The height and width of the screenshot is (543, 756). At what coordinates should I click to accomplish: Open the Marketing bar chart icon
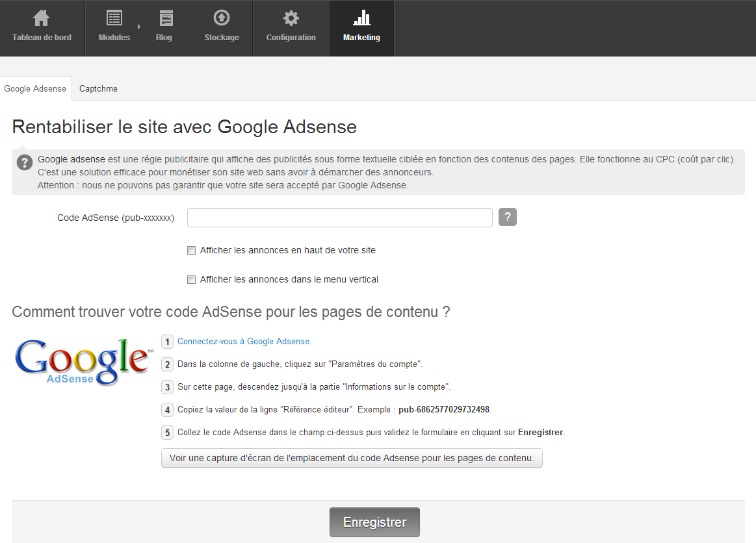(361, 18)
